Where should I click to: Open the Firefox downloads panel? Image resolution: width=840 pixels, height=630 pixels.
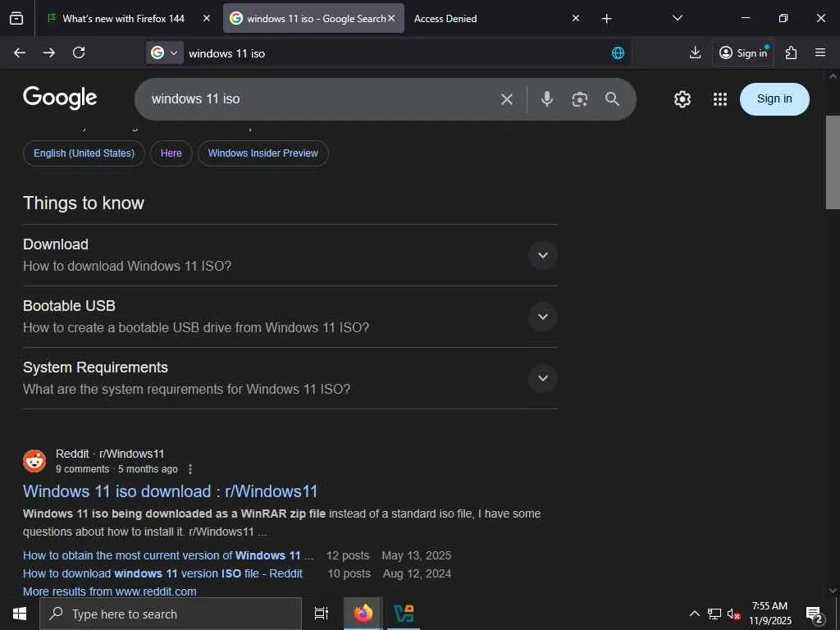coord(695,52)
